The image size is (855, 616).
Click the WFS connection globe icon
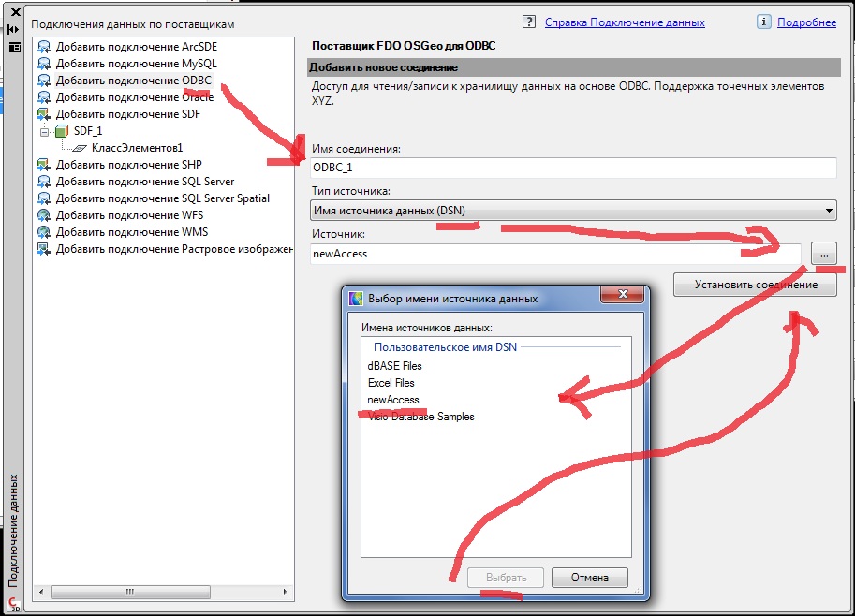click(44, 215)
